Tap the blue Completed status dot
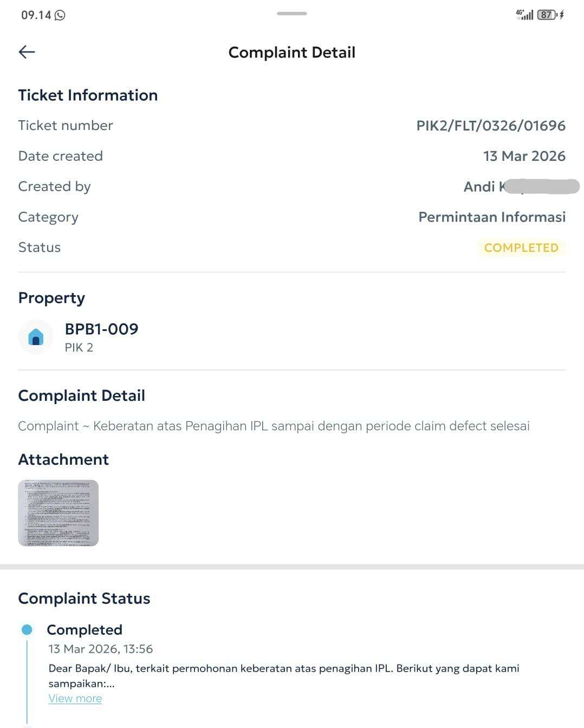The height and width of the screenshot is (728, 584). (27, 629)
